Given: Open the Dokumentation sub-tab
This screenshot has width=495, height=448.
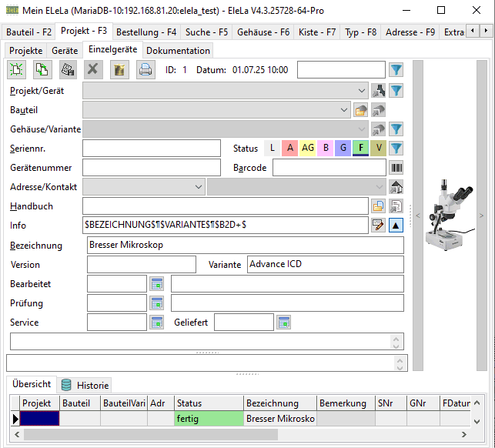Looking at the screenshot, I should (178, 50).
